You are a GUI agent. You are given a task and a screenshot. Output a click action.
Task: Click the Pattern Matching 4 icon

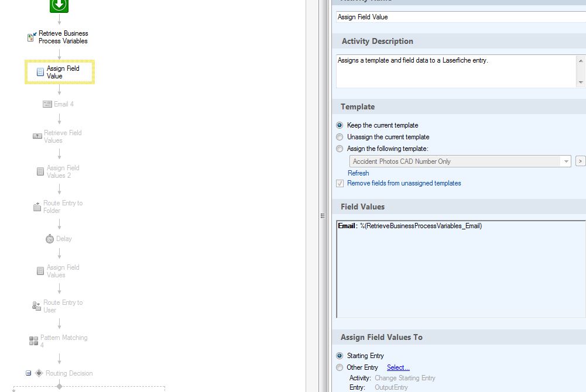[x=33, y=341]
